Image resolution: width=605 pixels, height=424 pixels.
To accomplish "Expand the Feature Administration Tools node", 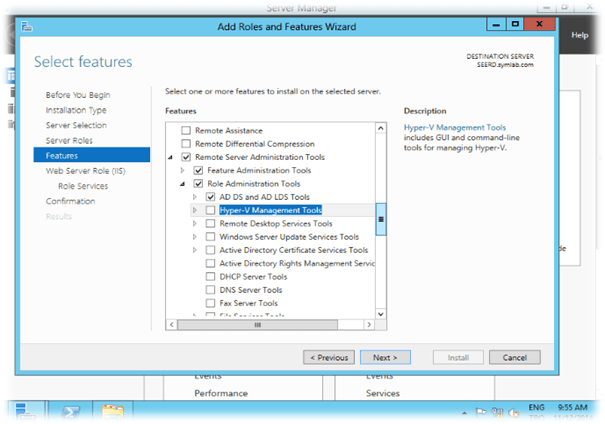I will pos(183,171).
